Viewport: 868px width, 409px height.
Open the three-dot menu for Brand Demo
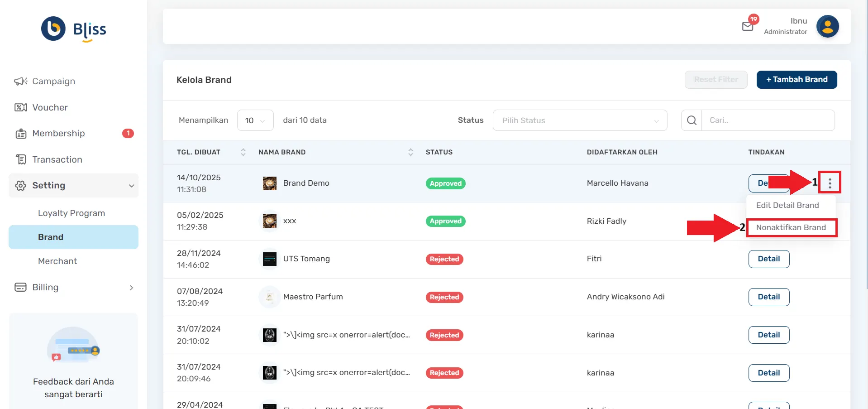pyautogui.click(x=830, y=183)
